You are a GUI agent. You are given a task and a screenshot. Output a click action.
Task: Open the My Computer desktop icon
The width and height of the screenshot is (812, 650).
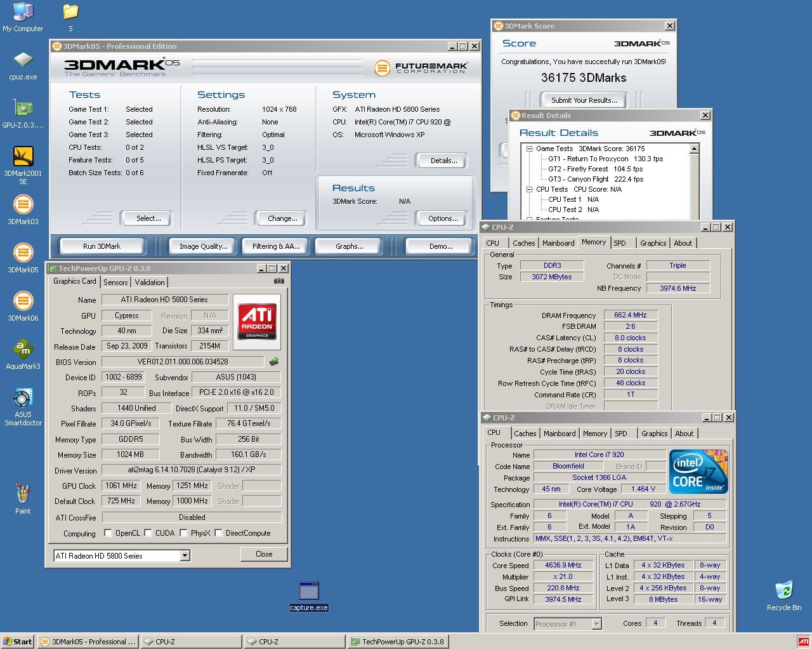(23, 18)
